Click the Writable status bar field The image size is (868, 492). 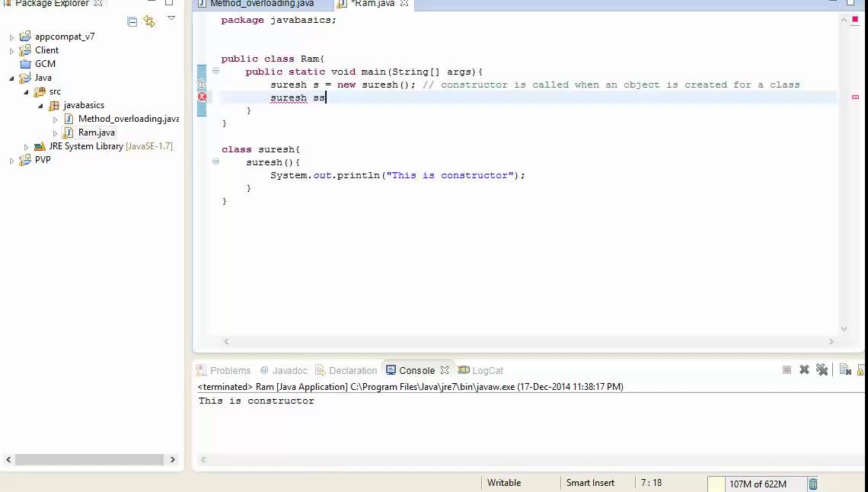click(x=504, y=483)
